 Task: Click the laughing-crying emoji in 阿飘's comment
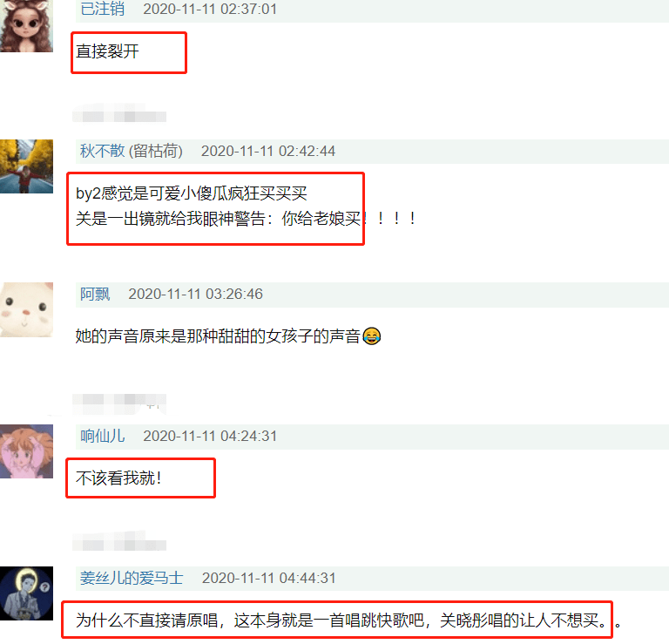click(372, 336)
